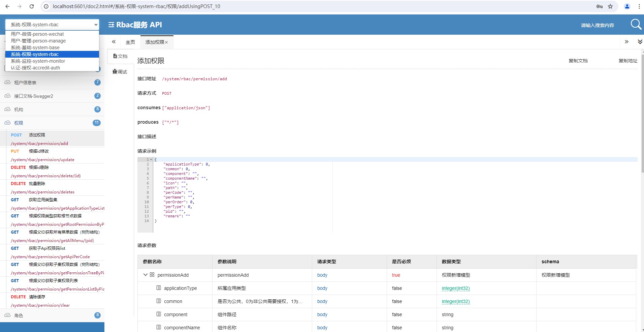Click the 请输入搜索内容 search field
Screen dimensions: 644x332
597,25
